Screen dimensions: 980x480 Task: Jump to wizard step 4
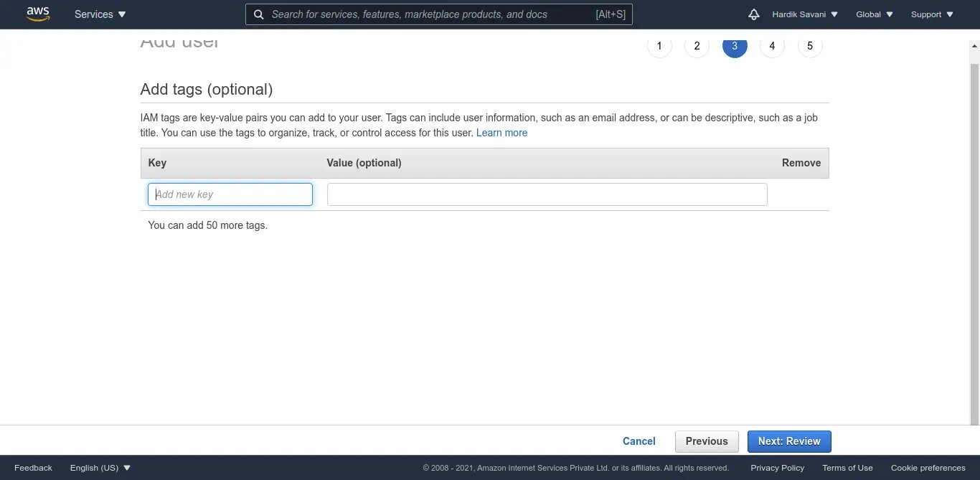point(772,46)
